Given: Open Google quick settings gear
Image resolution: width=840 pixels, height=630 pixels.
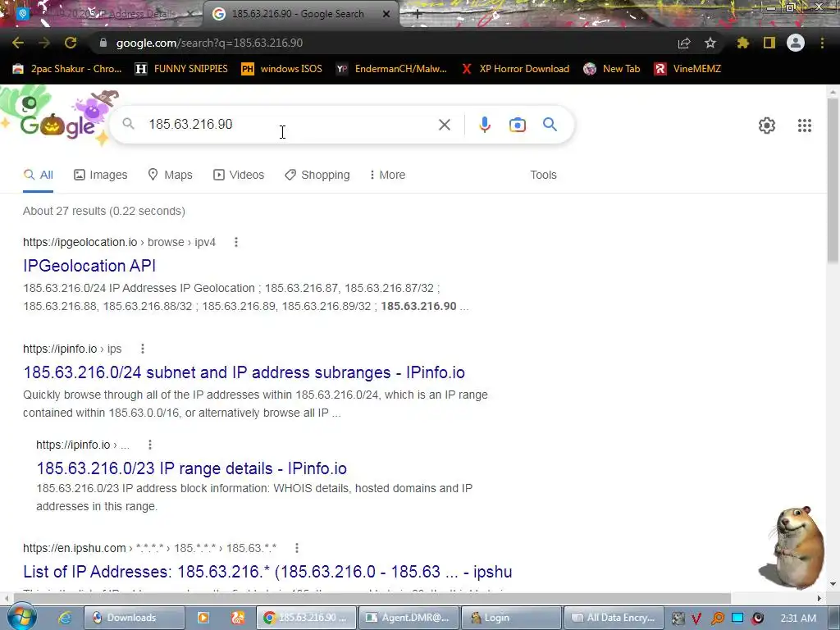Looking at the screenshot, I should click(767, 126).
